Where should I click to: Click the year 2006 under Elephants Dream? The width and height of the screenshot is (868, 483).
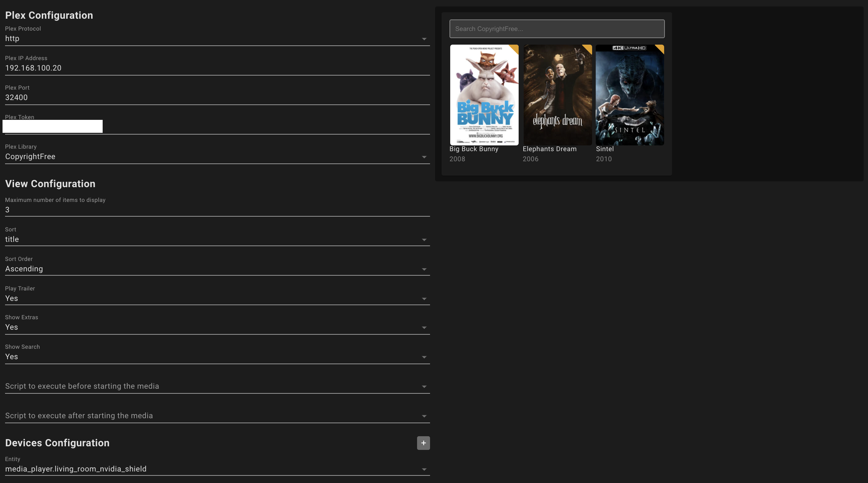point(531,159)
